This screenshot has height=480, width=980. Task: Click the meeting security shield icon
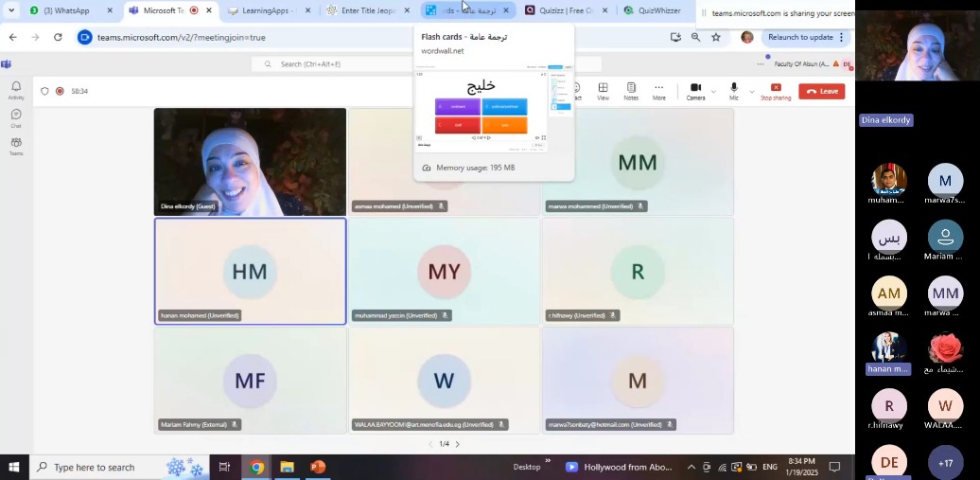click(x=44, y=91)
